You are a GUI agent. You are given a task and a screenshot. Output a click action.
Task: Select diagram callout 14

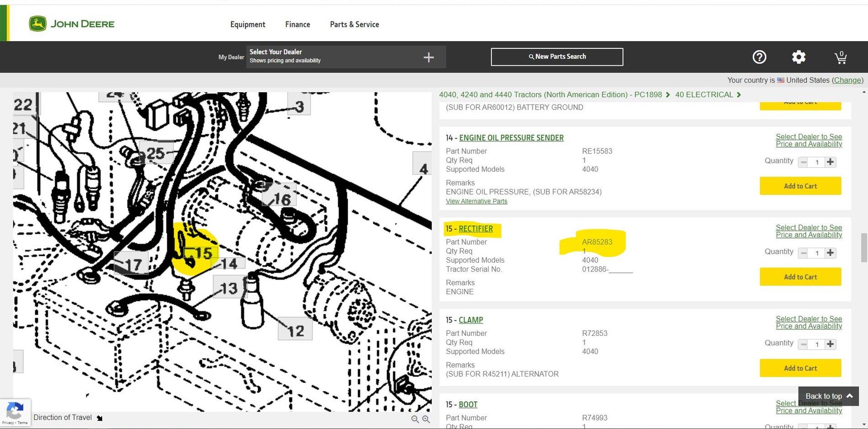(228, 263)
